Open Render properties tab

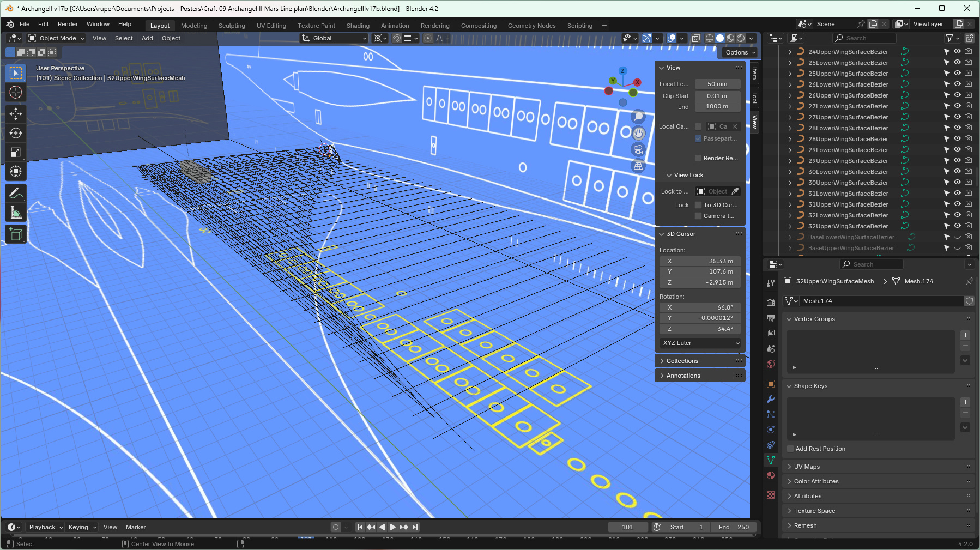771,303
